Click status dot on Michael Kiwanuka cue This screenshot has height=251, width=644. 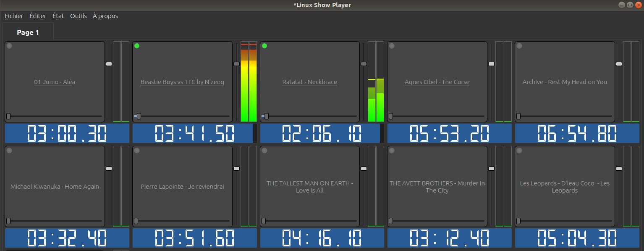[x=9, y=151]
